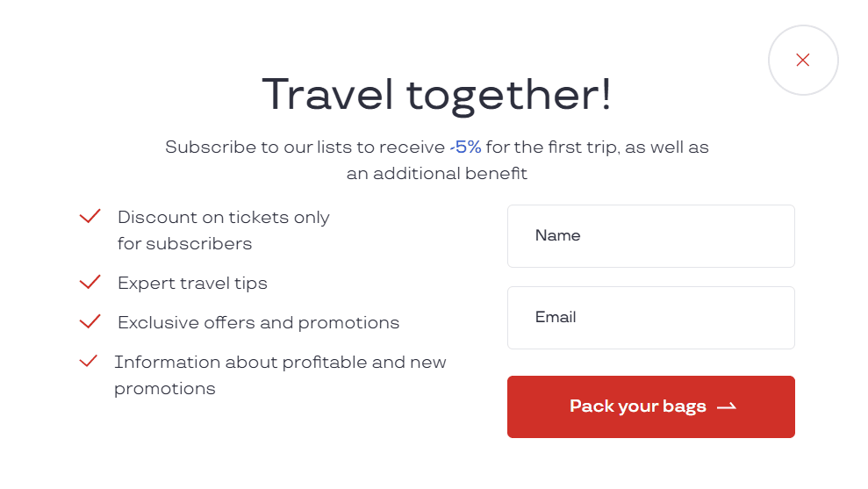The height and width of the screenshot is (489, 868).
Task: Click the checkmark beside Expert travel tips
Action: 90,282
